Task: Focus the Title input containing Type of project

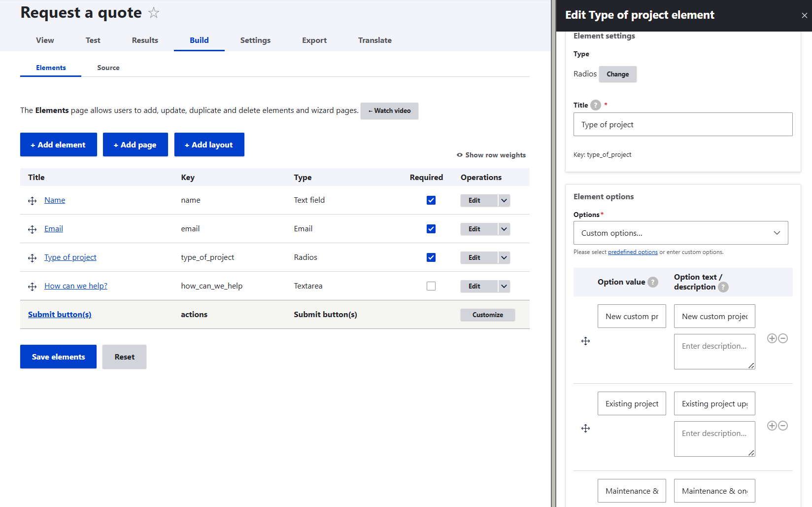Action: [x=683, y=124]
